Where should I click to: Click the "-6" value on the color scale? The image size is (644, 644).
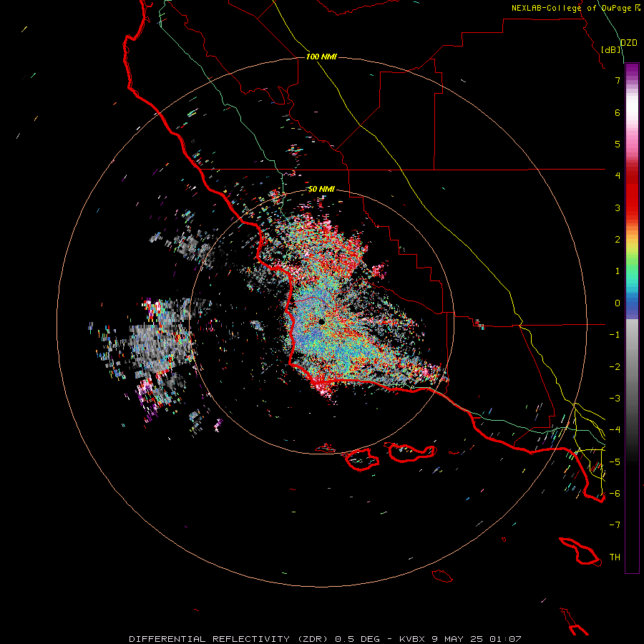(x=615, y=494)
